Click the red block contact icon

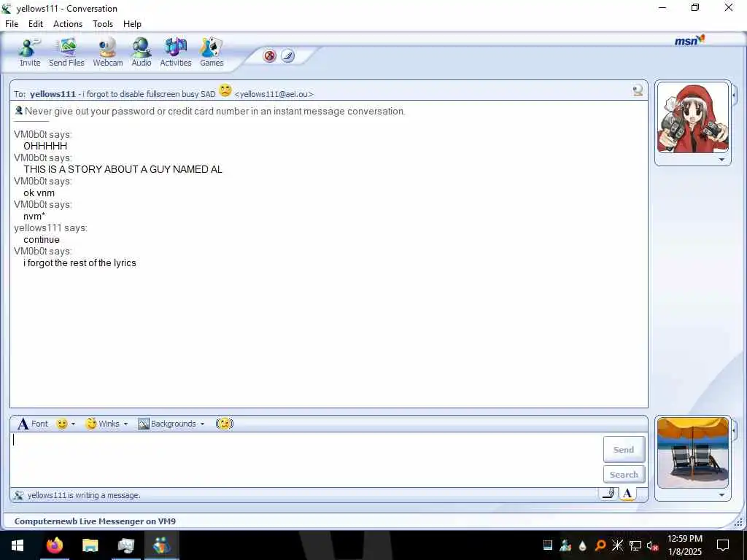coord(270,55)
